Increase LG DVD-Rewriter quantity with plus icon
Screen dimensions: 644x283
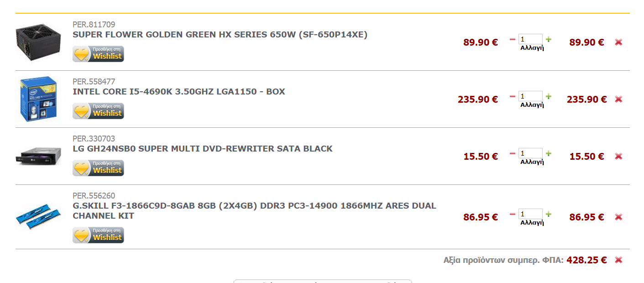pyautogui.click(x=548, y=153)
